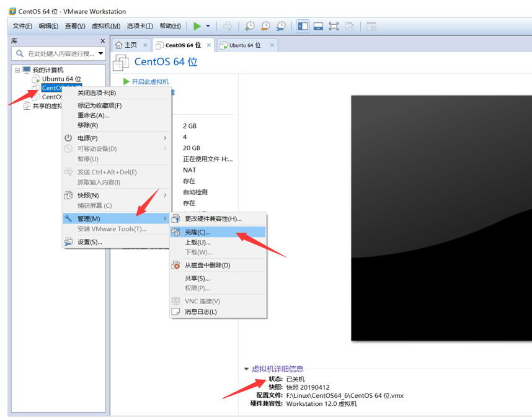
Task: Click the 20 GB hard disk value
Action: [192, 148]
